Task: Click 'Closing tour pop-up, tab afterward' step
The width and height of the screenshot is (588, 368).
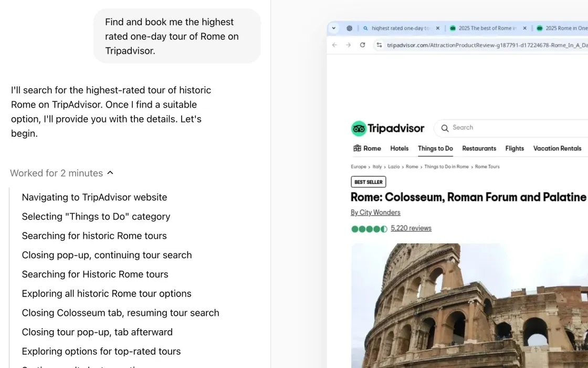Action: pyautogui.click(x=97, y=332)
